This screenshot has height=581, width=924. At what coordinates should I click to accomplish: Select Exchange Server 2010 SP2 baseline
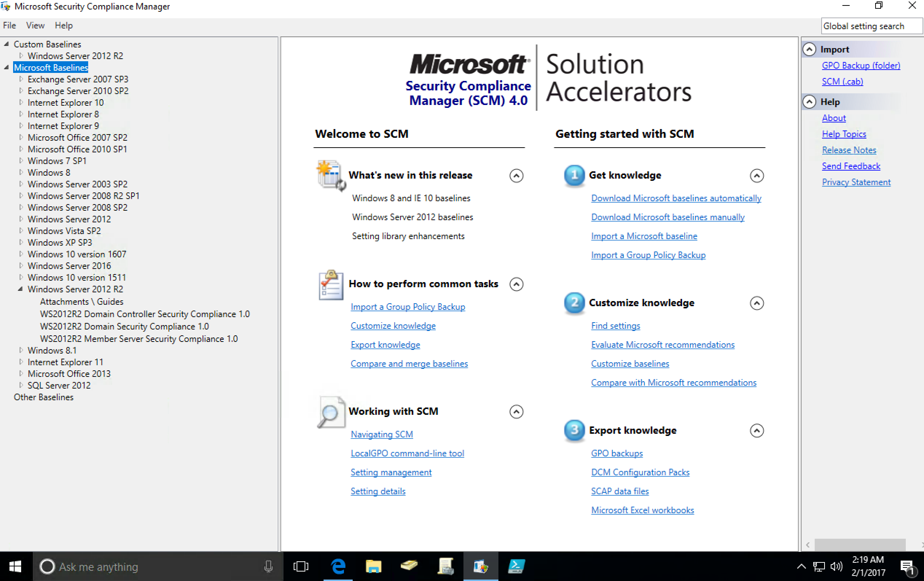(x=78, y=91)
